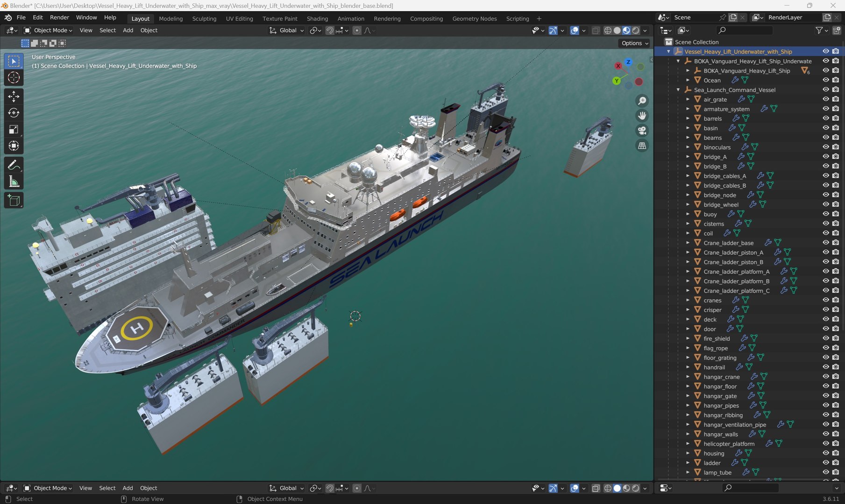This screenshot has height=504, width=845.
Task: Open Object menu in bottom header
Action: 149,488
